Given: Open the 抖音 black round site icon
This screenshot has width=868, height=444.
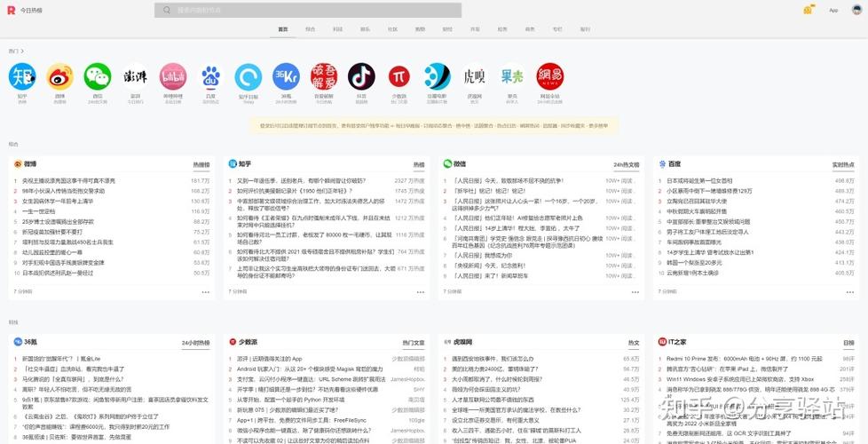Looking at the screenshot, I should point(361,76).
